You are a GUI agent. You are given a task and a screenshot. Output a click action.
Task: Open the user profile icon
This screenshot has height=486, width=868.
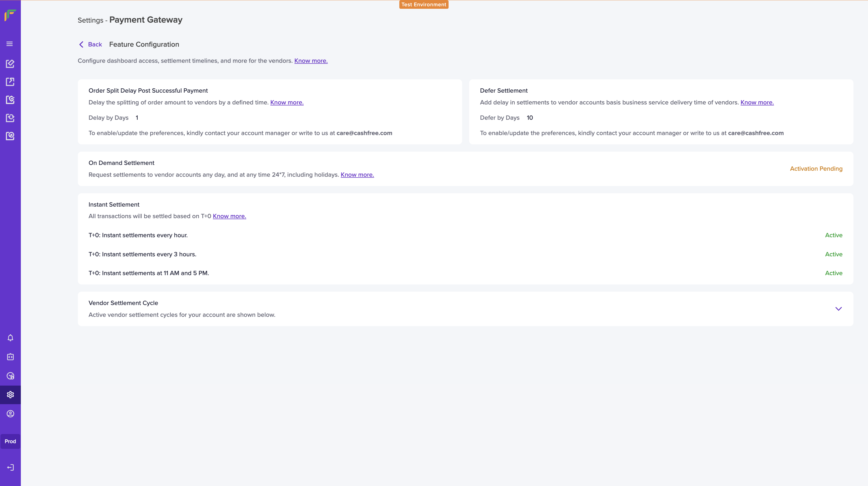pos(11,414)
